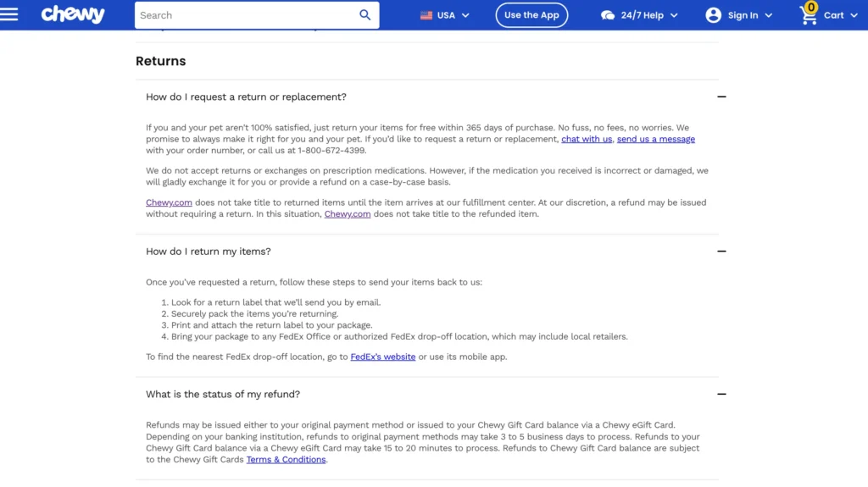Click the USA flag icon
The height and width of the screenshot is (487, 868).
pos(426,15)
